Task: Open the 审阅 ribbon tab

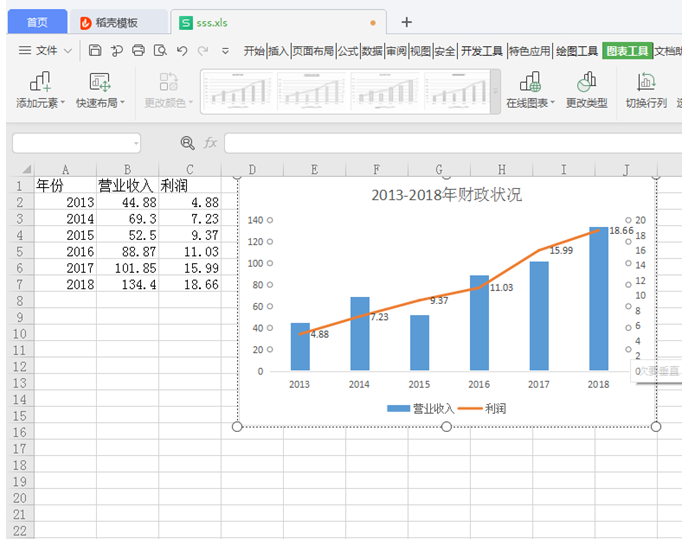Action: (397, 51)
